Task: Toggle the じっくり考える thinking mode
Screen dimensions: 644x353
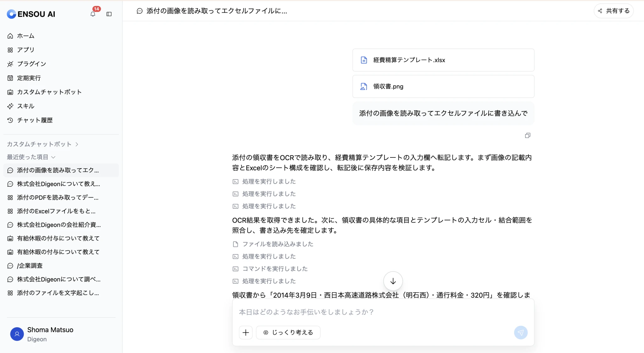Action: point(288,333)
